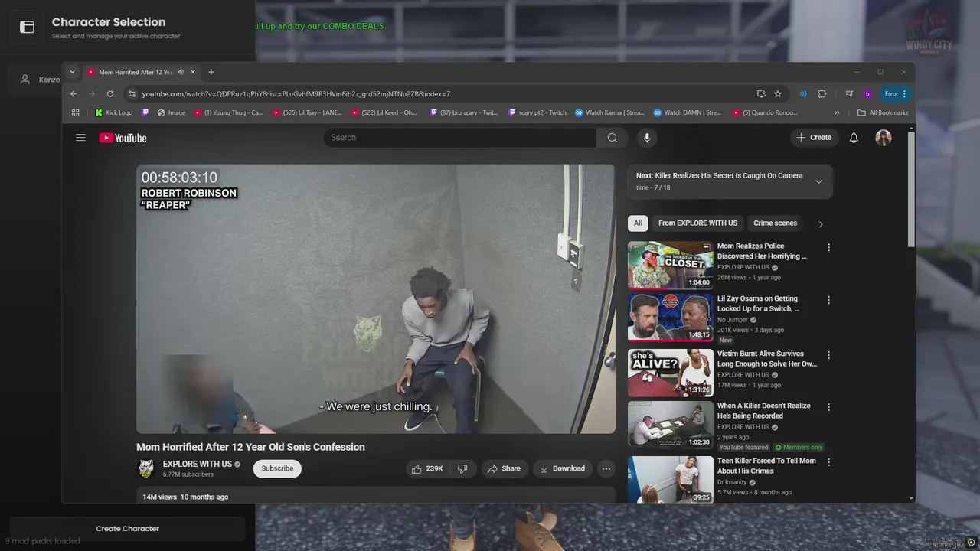Screen dimensions: 980x551
Task: Open options for Teen Killer Forced video
Action: click(828, 462)
